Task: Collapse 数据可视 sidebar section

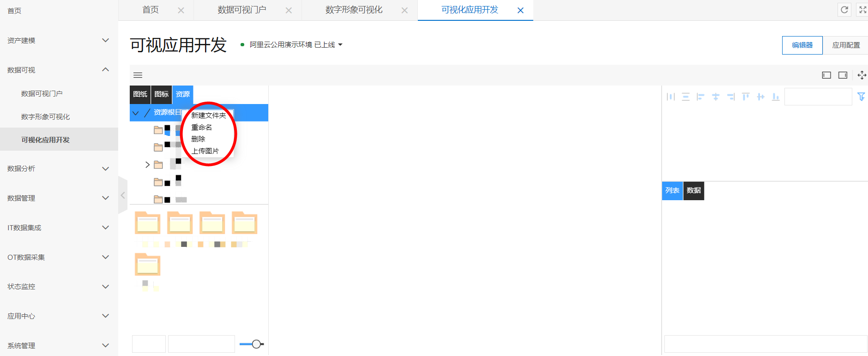Action: pyautogui.click(x=105, y=70)
